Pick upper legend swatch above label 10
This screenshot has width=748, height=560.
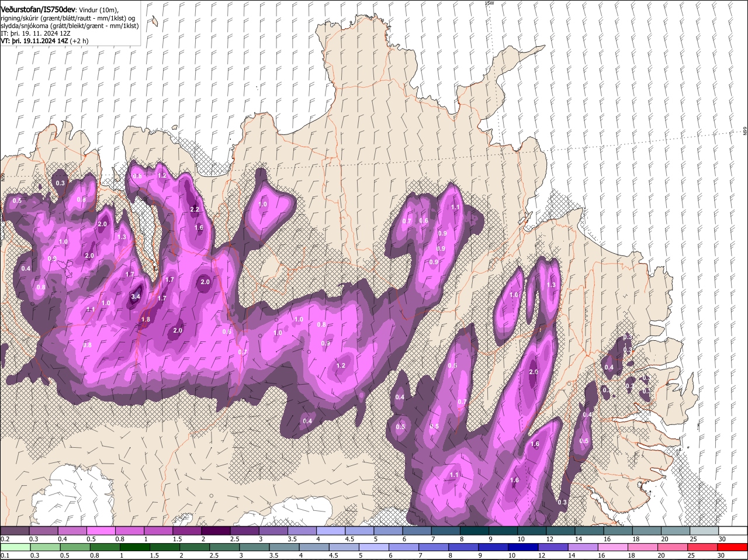532,531
